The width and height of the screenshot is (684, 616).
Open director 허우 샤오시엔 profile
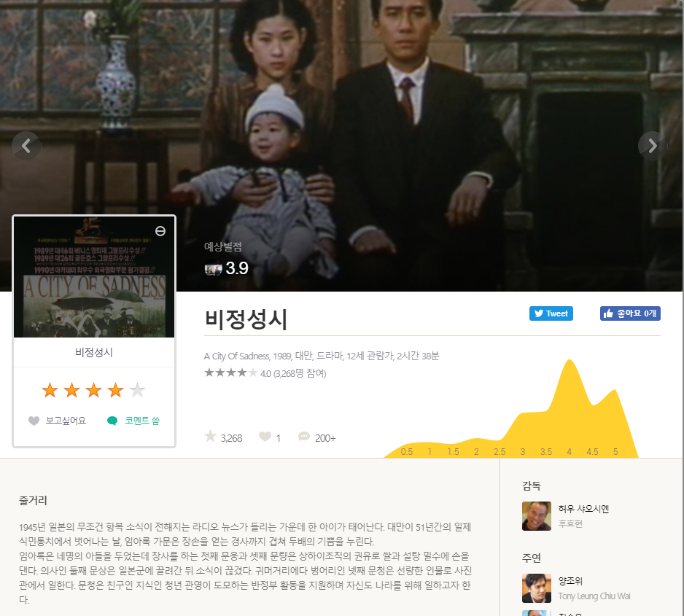583,509
